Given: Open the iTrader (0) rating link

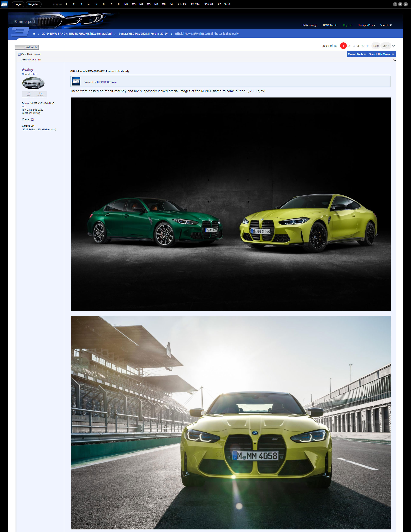Looking at the screenshot, I should point(32,119).
